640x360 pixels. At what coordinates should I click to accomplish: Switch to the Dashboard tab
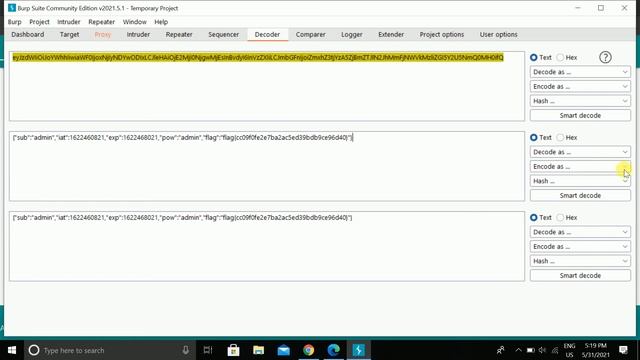(28, 35)
